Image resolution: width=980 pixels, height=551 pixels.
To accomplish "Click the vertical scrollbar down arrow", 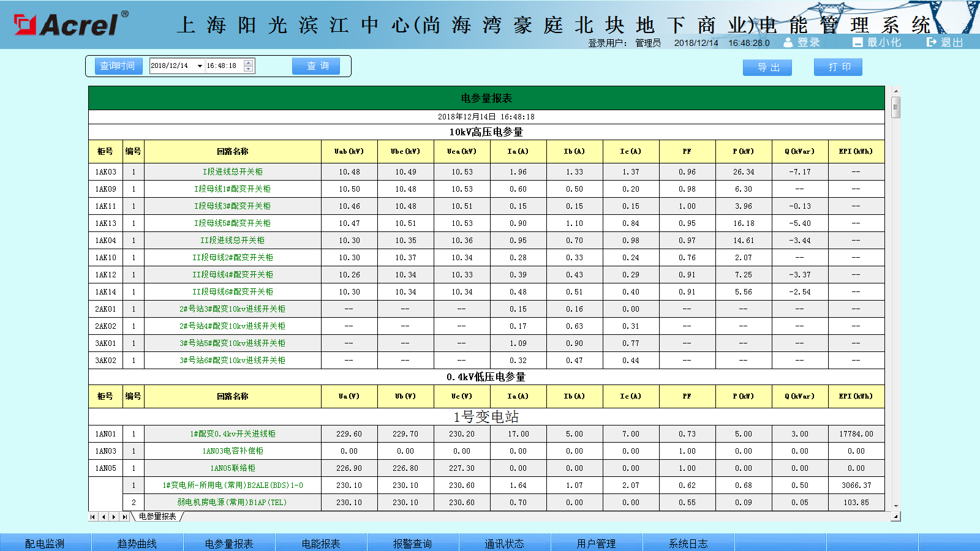I will tap(895, 506).
